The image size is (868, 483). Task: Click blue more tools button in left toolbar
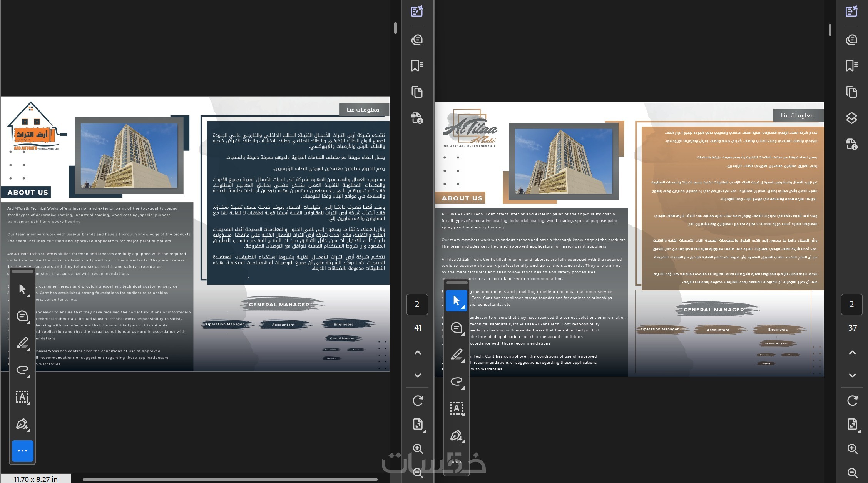[x=22, y=451]
